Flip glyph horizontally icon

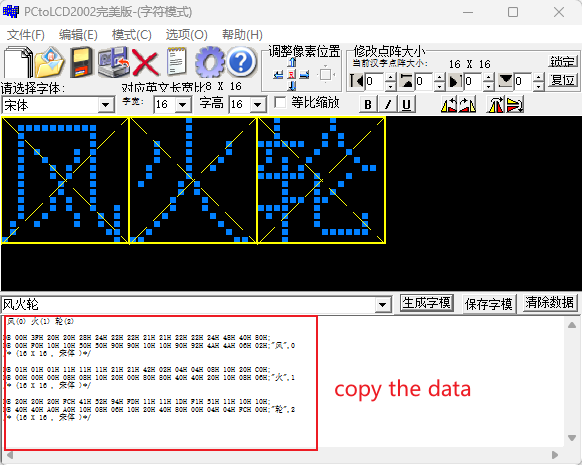(x=496, y=104)
